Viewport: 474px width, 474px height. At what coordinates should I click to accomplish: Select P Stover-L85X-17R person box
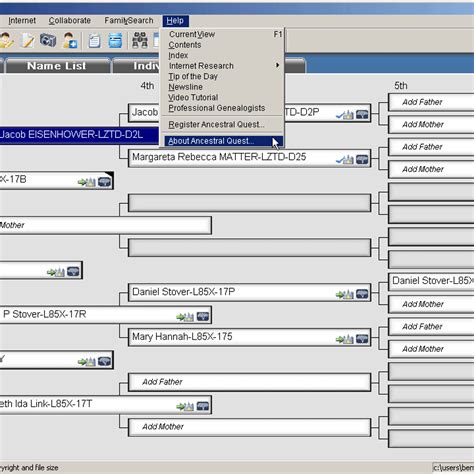click(105, 315)
